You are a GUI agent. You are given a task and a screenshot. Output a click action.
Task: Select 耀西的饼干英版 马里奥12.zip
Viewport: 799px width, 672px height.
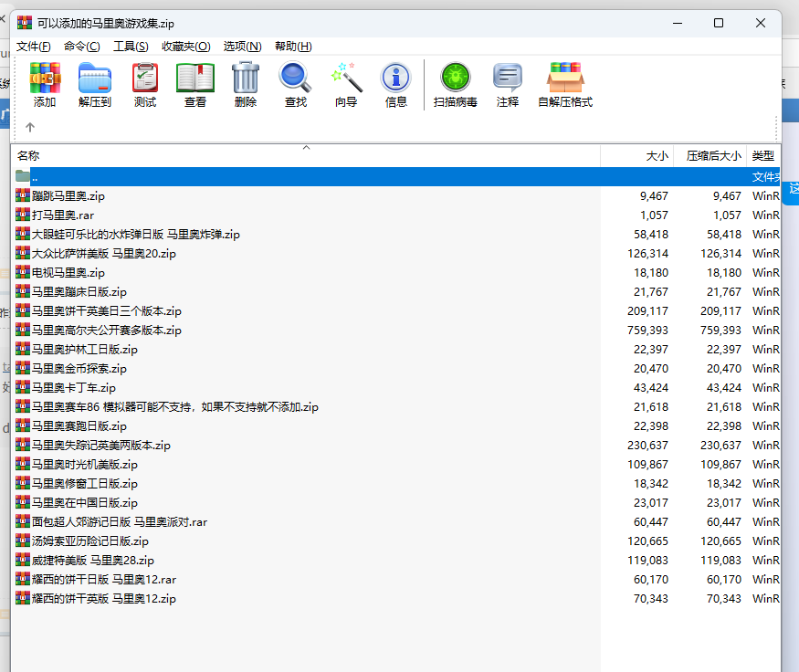[x=104, y=599]
